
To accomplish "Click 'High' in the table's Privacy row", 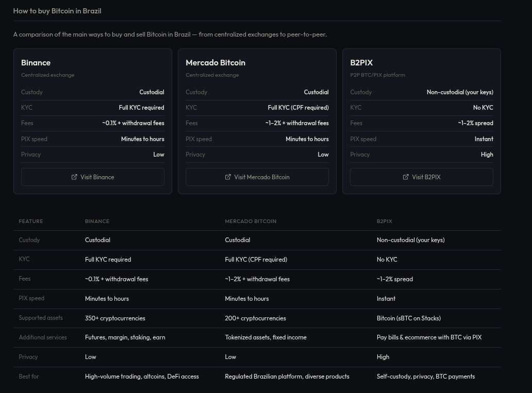I will (383, 357).
